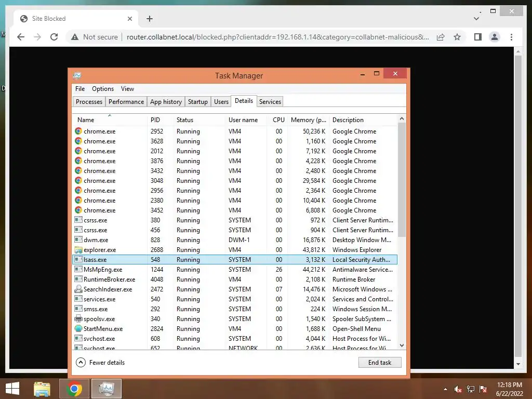Click the MsMpEng.exe process icon
This screenshot has width=532, height=399.
(78, 269)
